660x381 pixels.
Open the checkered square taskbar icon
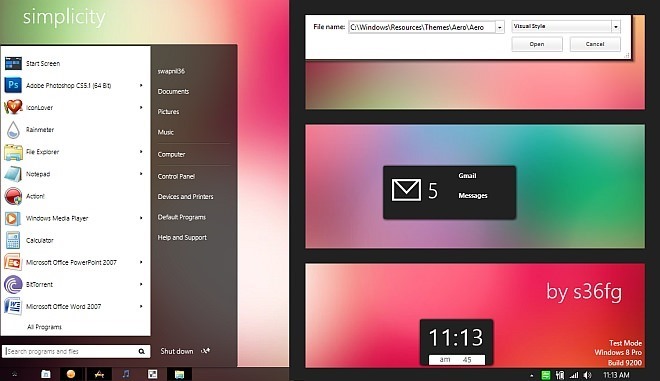click(x=152, y=374)
